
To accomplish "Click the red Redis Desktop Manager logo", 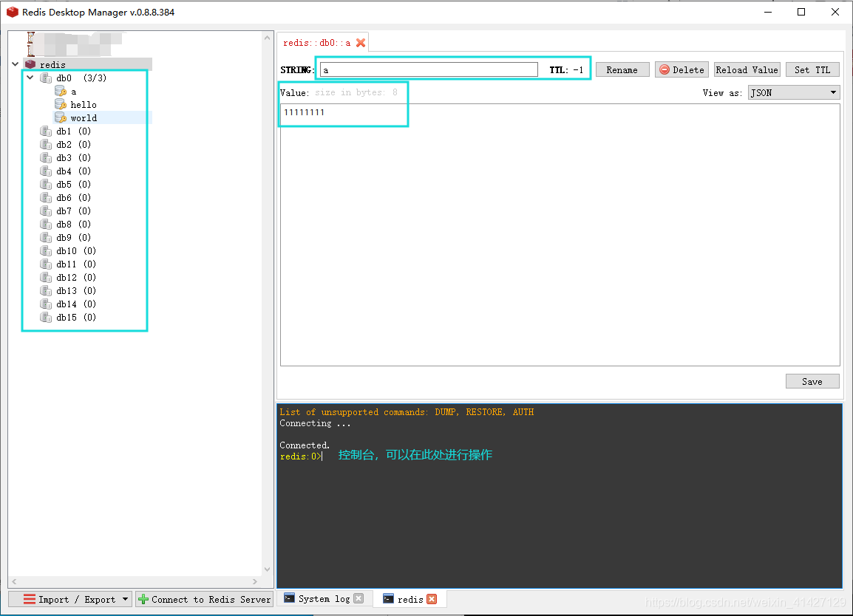I will [12, 12].
